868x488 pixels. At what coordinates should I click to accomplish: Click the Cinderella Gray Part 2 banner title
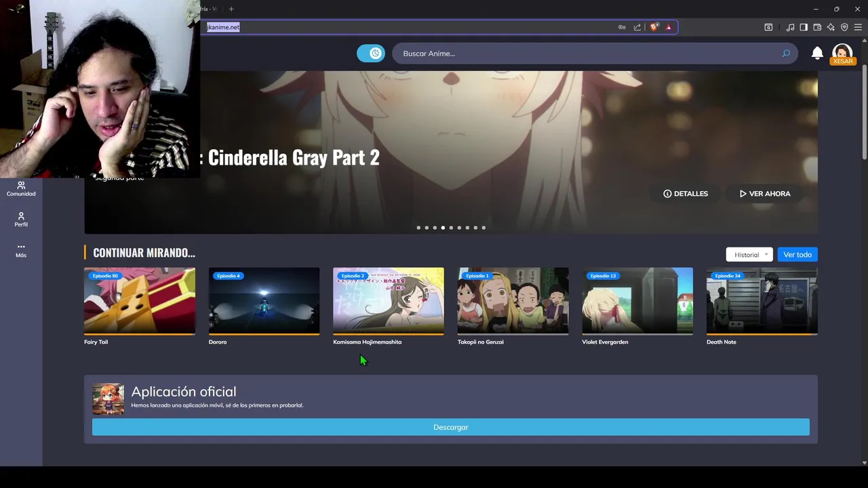coord(293,157)
